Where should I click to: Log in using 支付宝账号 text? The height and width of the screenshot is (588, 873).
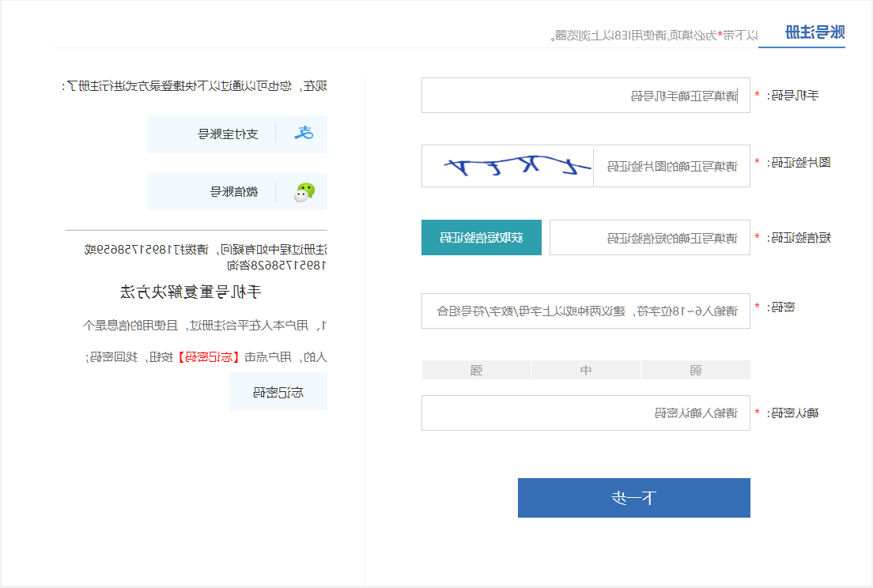[229, 134]
